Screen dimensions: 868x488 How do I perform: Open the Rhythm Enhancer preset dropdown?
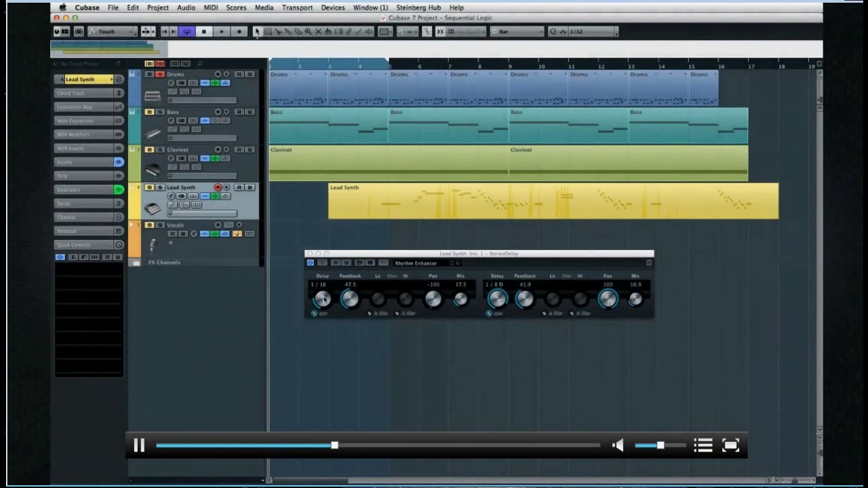click(425, 263)
